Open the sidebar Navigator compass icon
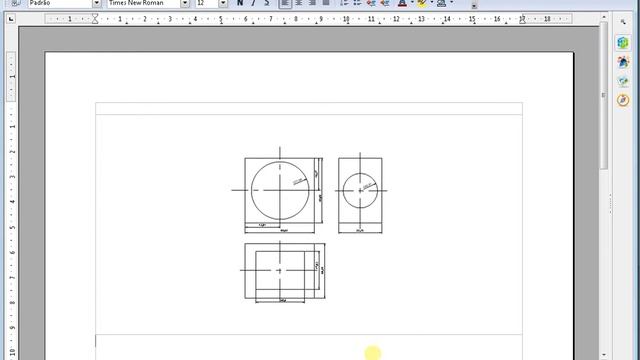 click(623, 100)
